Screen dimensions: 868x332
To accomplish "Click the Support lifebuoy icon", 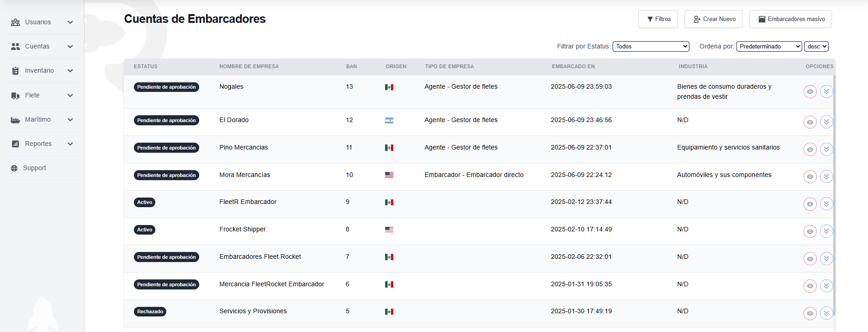I will tap(14, 168).
